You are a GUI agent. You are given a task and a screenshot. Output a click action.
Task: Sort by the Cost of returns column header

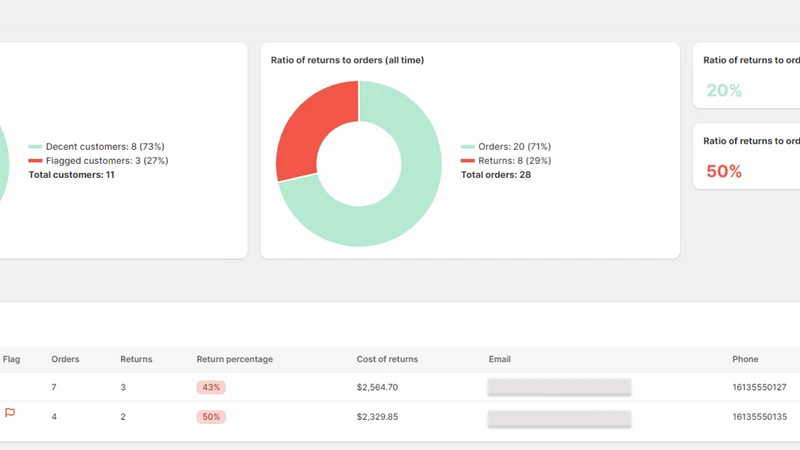tap(387, 359)
